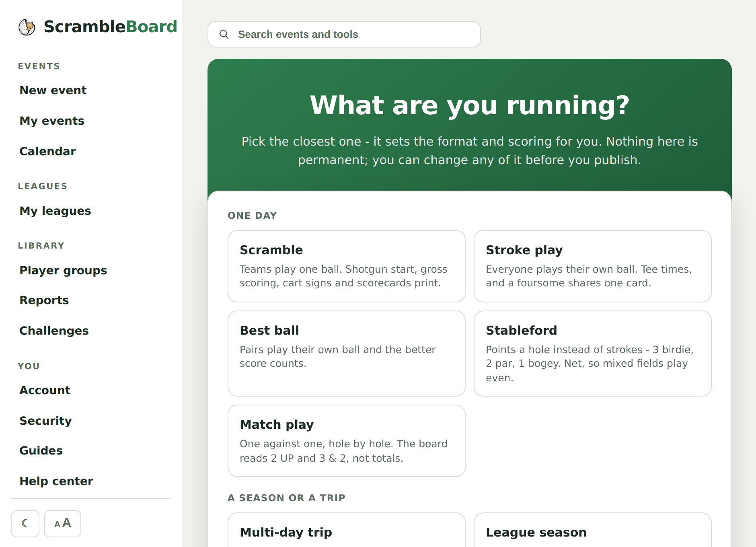Viewport: 756px width, 547px height.
Task: Click the search magnifier icon
Action: pyautogui.click(x=224, y=34)
